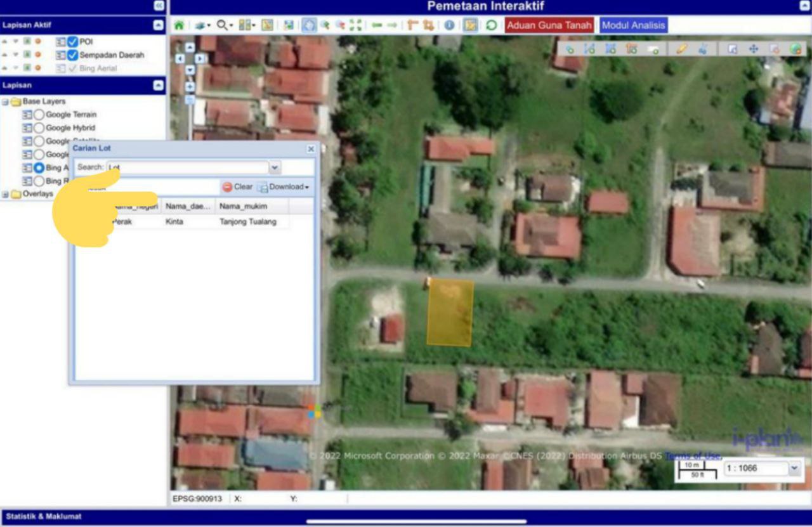The height and width of the screenshot is (527, 812).
Task: Go to next map extent arrow
Action: pyautogui.click(x=392, y=25)
